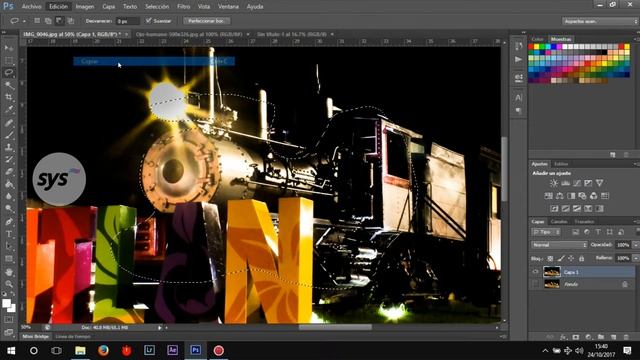This screenshot has height=360, width=640.
Task: Open the workspace switcher dropdown
Action: click(x=600, y=21)
